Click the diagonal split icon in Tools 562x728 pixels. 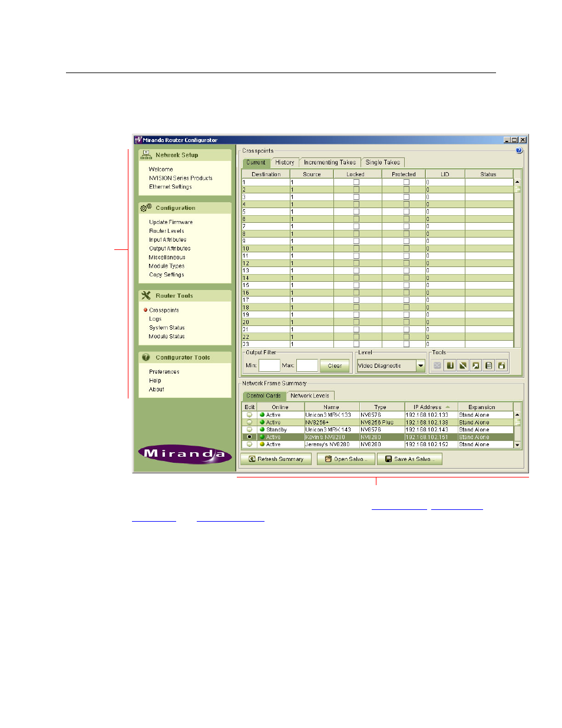point(463,366)
